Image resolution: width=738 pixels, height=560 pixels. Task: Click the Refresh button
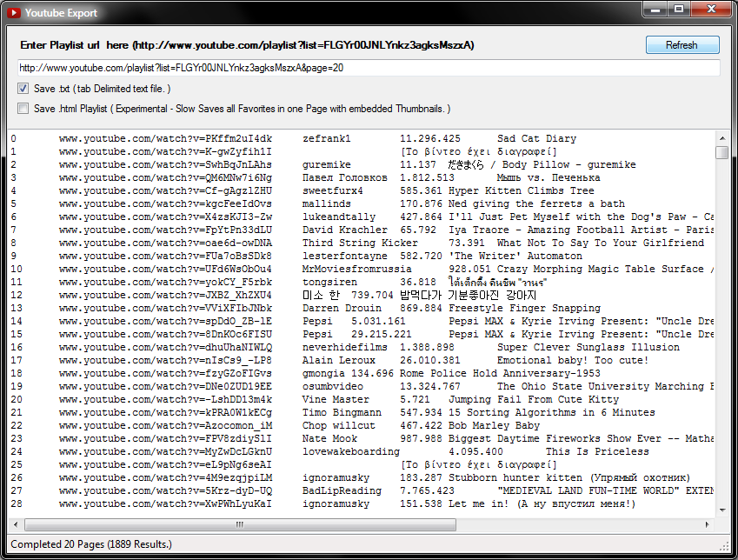coord(682,45)
